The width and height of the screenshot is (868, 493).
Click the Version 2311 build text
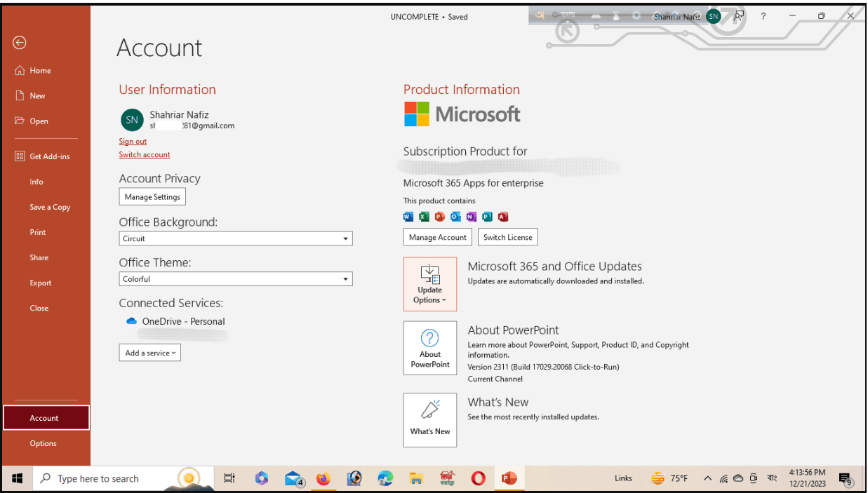(x=544, y=367)
